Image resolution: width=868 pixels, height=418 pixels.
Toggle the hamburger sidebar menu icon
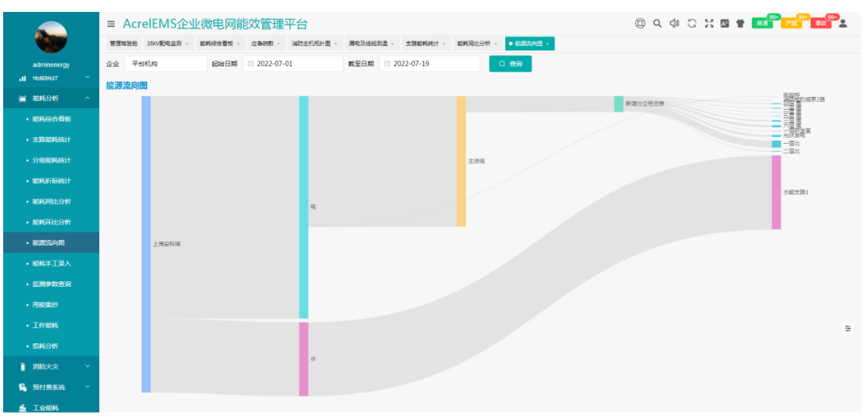(111, 24)
